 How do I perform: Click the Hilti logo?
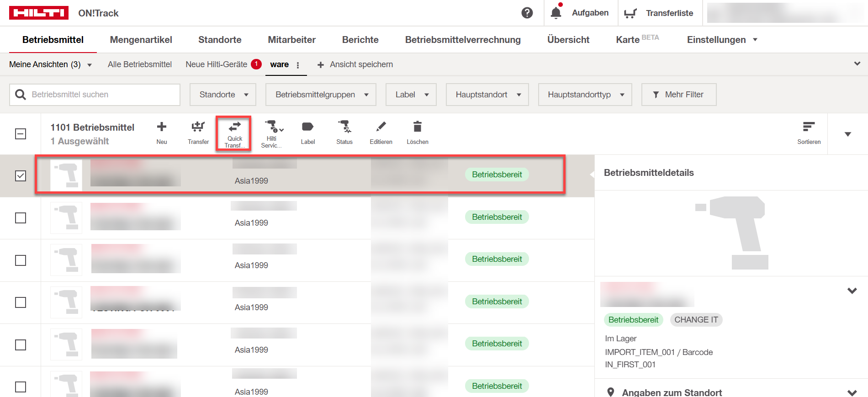[x=39, y=13]
